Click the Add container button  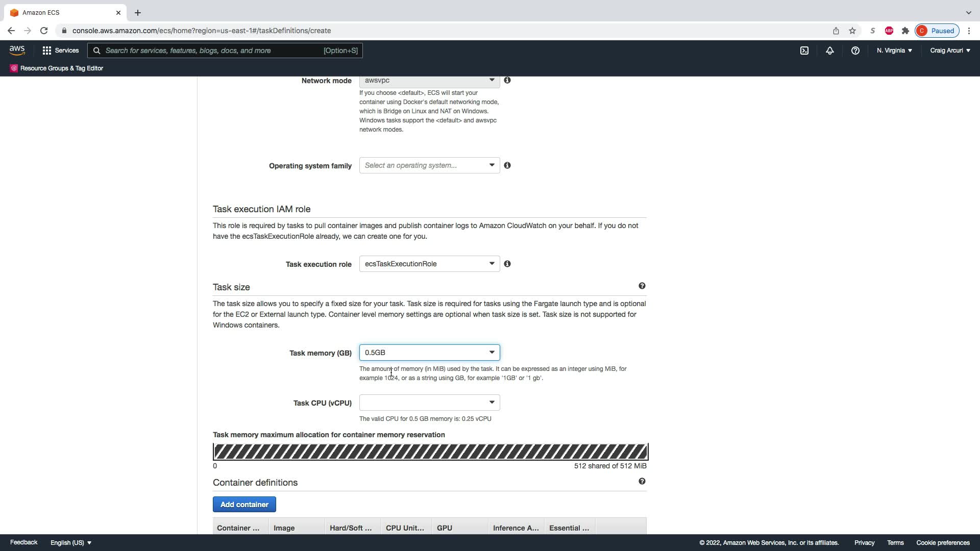pos(244,505)
